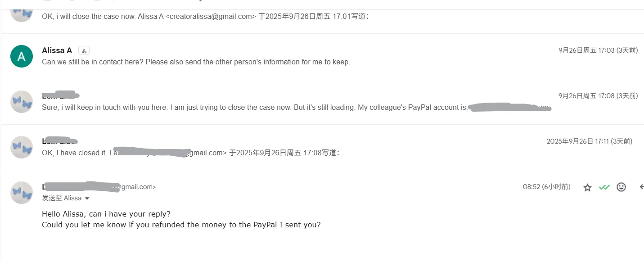The height and width of the screenshot is (262, 644).
Task: Click the reply arrow on the last message
Action: coord(641,187)
